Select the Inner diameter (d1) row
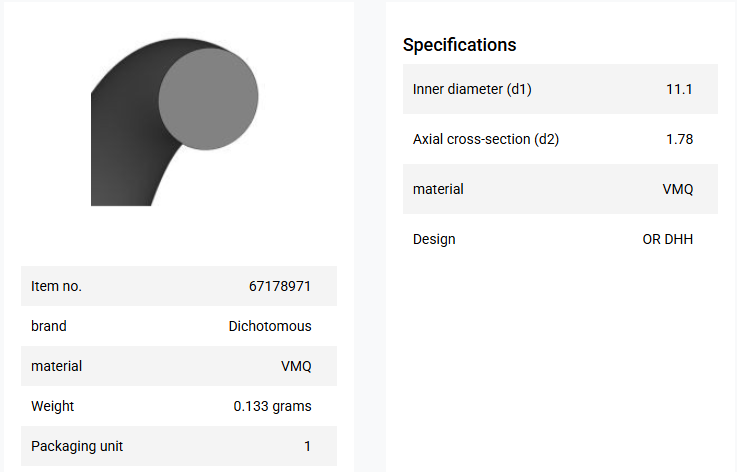Viewport: 737px width, 472px height. [x=560, y=89]
